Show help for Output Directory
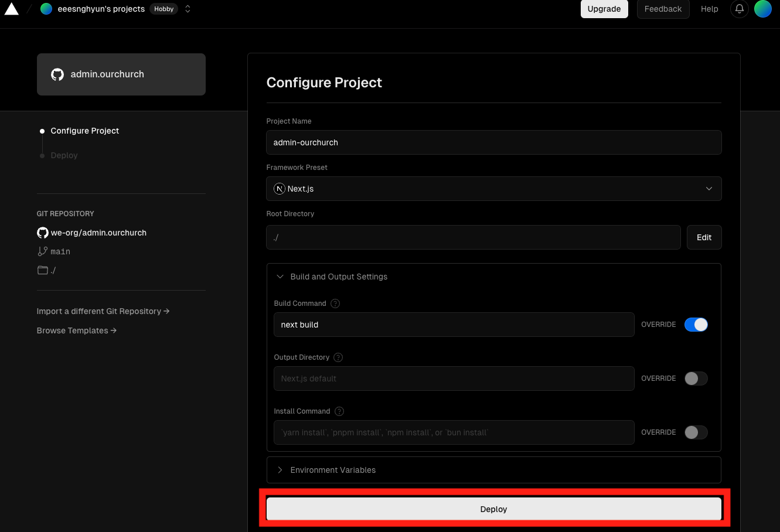This screenshot has height=532, width=780. (338, 357)
